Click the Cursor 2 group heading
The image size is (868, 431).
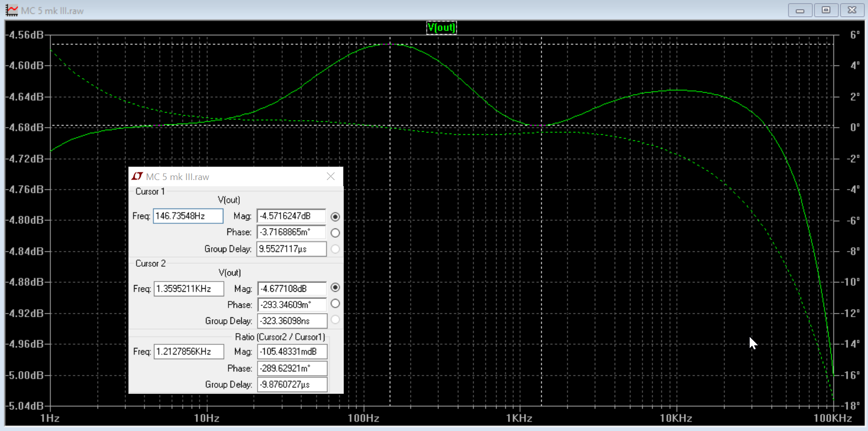(150, 264)
